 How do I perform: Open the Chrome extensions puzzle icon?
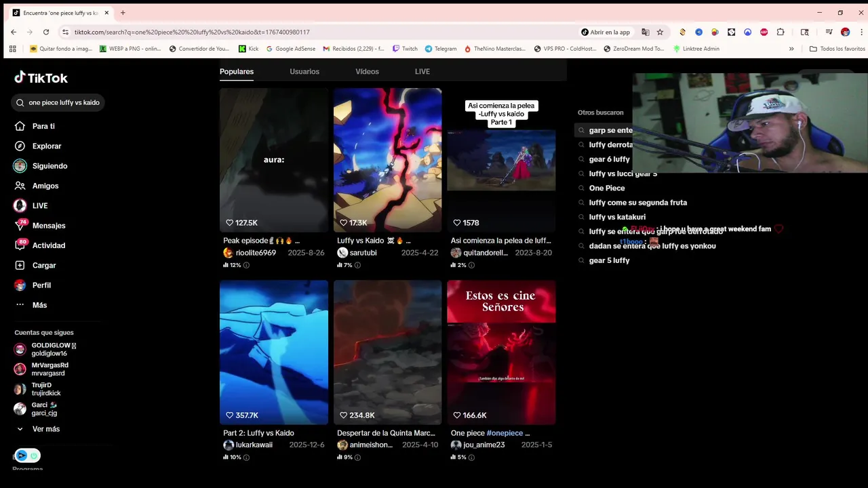click(x=781, y=32)
